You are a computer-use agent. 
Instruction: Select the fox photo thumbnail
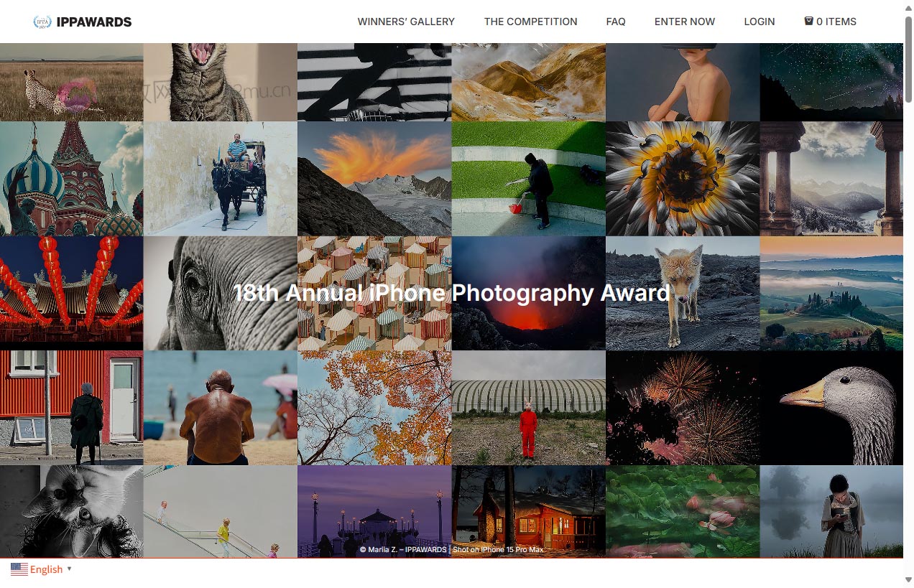click(x=682, y=292)
